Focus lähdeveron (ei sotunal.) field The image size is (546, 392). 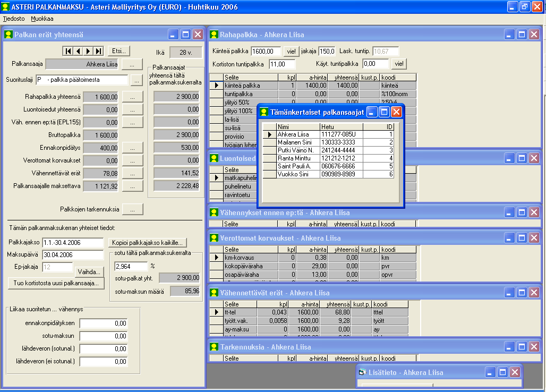[x=104, y=362]
